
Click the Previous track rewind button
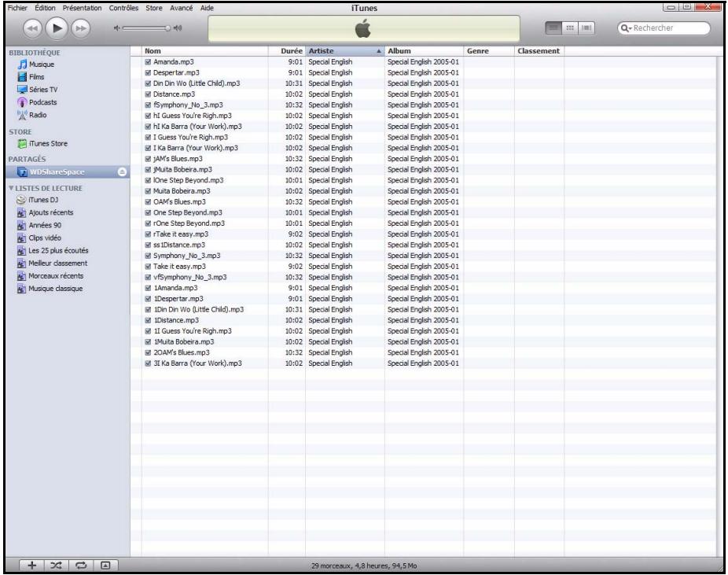[32, 28]
